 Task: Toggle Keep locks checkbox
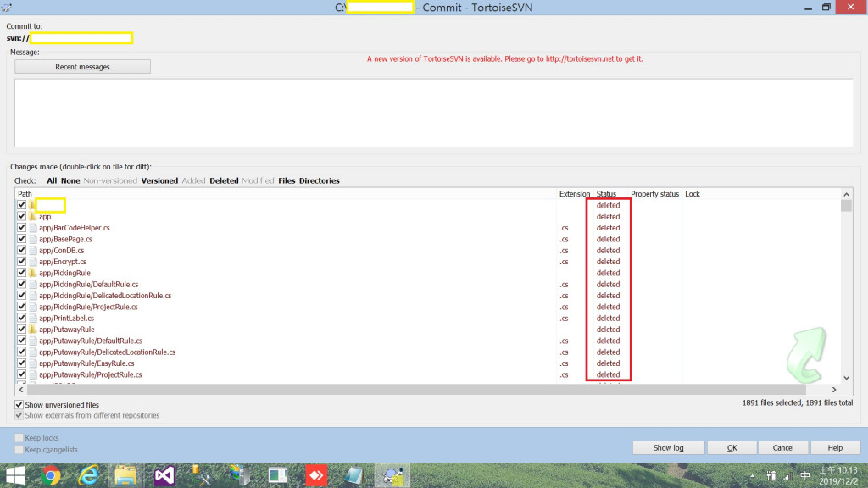pyautogui.click(x=19, y=438)
